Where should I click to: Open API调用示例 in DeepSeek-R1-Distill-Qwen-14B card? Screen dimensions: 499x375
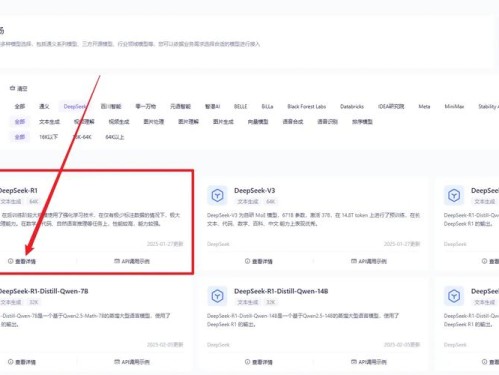[x=369, y=362]
